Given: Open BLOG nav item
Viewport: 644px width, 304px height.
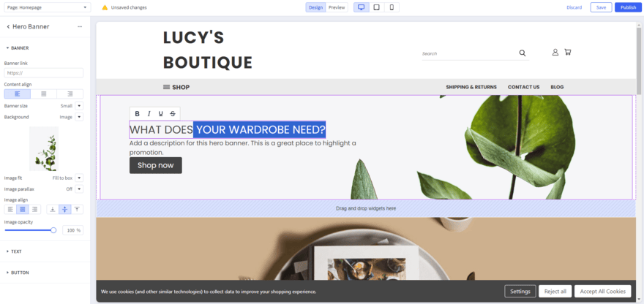Looking at the screenshot, I should coord(558,87).
